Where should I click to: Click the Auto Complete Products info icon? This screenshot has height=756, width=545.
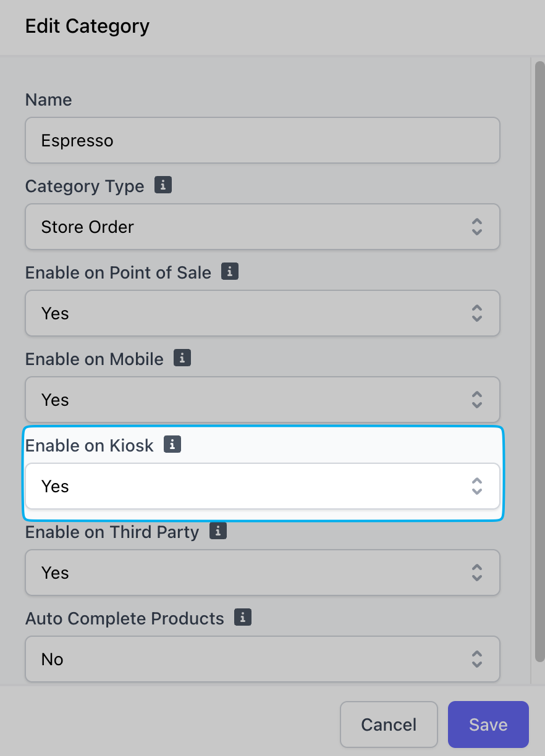243,617
